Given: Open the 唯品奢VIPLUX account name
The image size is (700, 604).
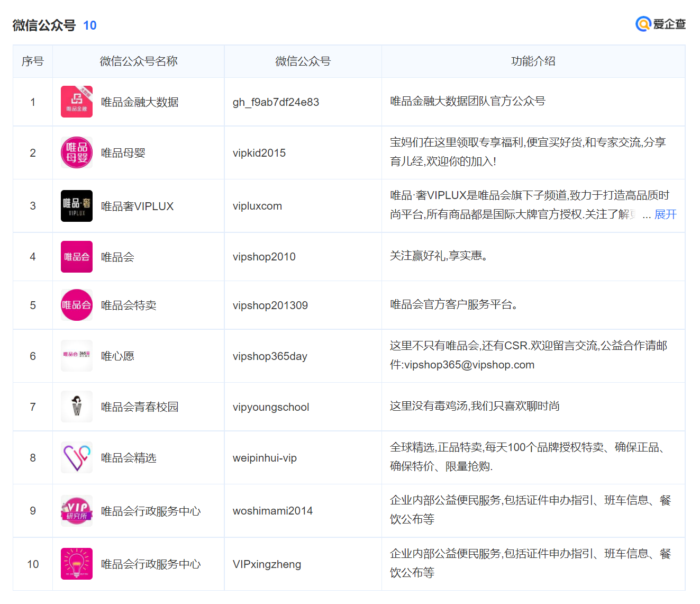Looking at the screenshot, I should click(x=137, y=206).
